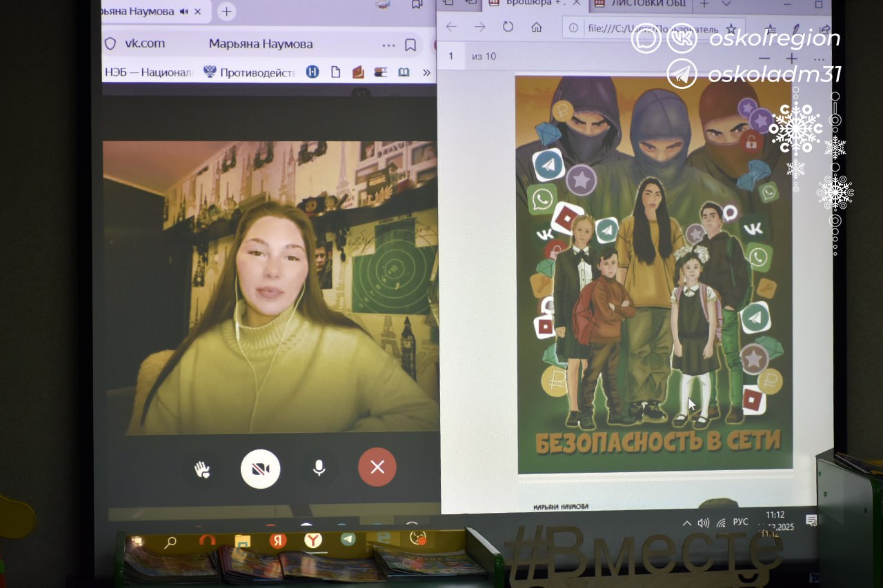
Task: Click the site protection shield icon
Action: coord(110,43)
